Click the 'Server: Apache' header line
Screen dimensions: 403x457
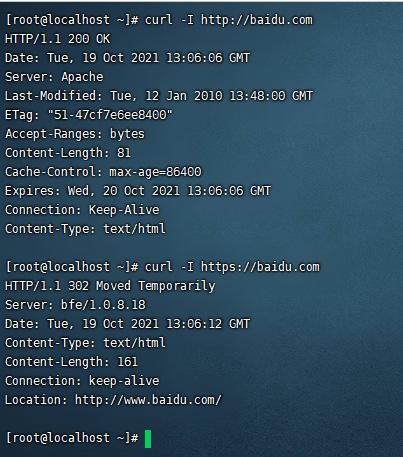pyautogui.click(x=54, y=77)
